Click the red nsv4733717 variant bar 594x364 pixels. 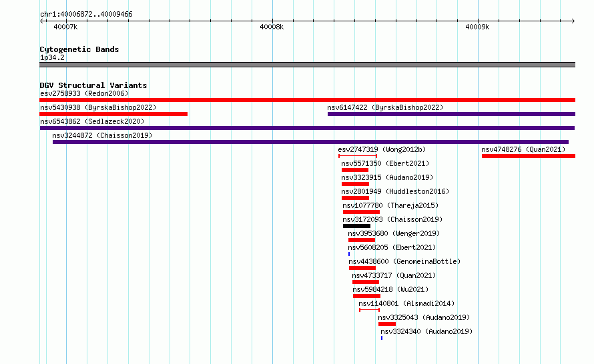point(366,282)
